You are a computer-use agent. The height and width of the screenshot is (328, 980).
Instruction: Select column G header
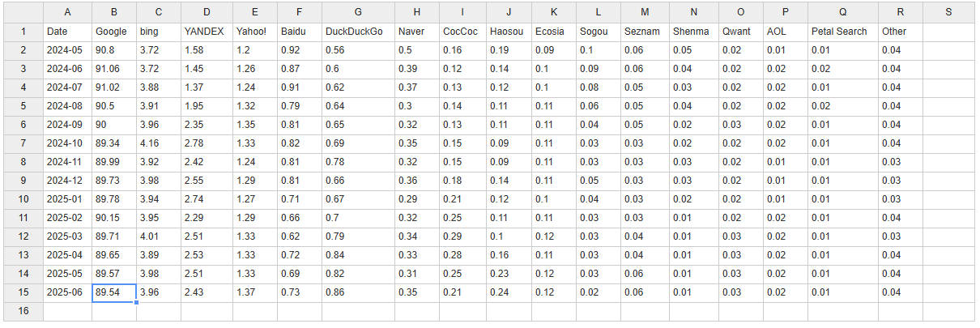[x=359, y=12]
